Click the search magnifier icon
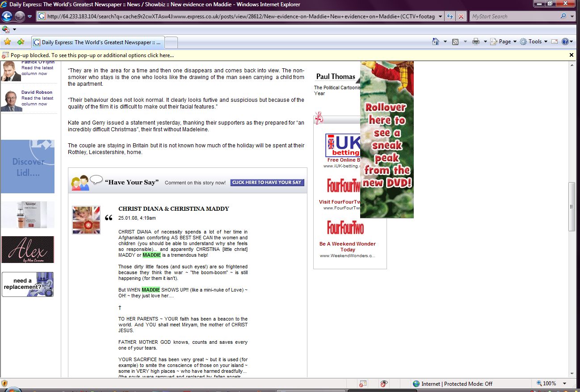Viewport: 580px width, 392px height. (563, 17)
